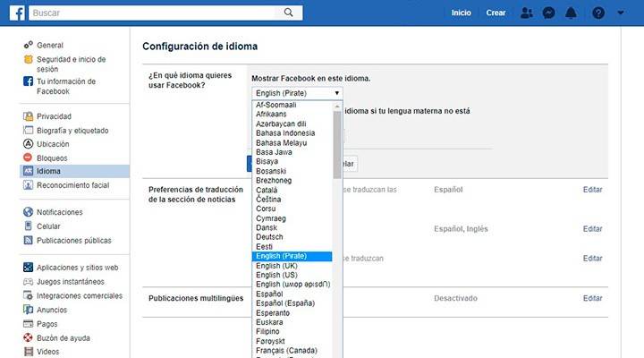Pick English (US) from the list
This screenshot has height=358, width=644.
pyautogui.click(x=276, y=275)
